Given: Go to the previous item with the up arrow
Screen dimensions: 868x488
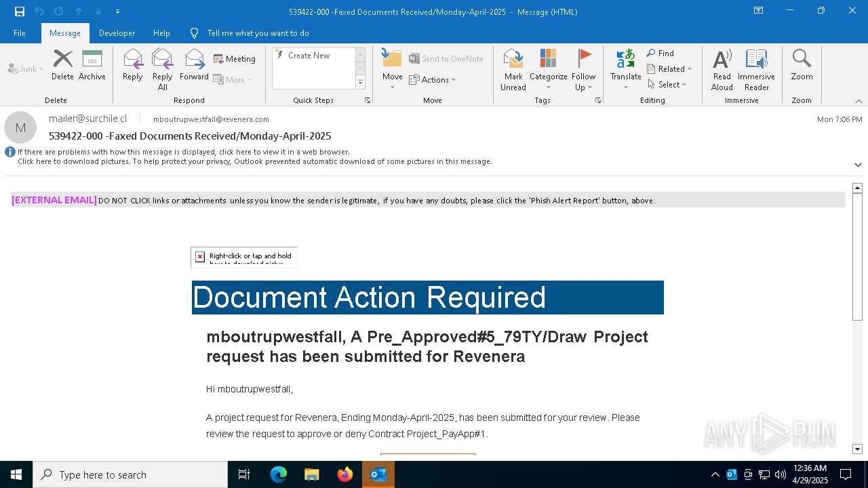Looking at the screenshot, I should click(79, 12).
